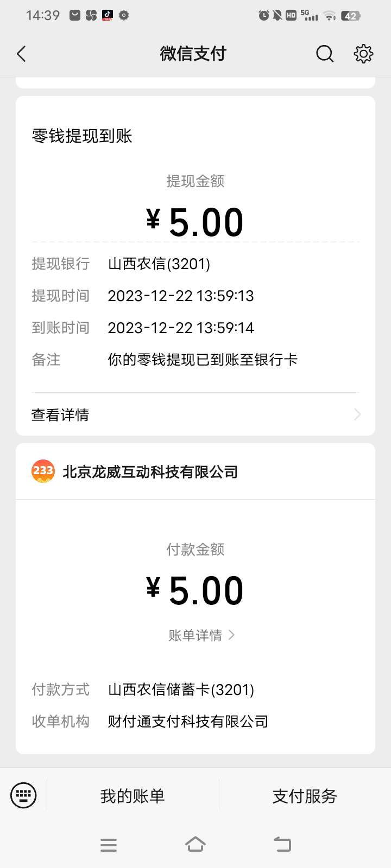
Task: Expand 查看详情 chevron arrow
Action: pyautogui.click(x=357, y=414)
